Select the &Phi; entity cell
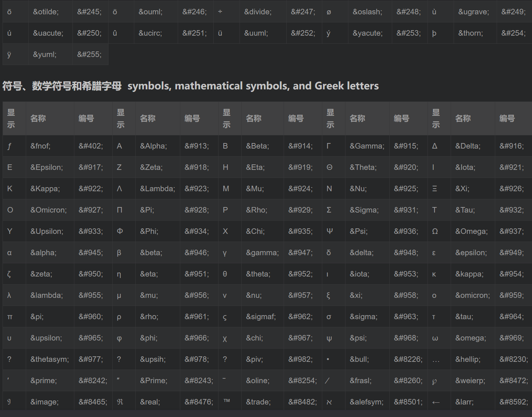 click(x=158, y=231)
